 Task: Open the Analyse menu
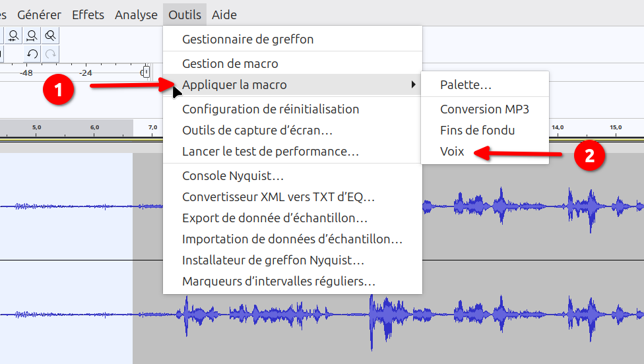[136, 15]
